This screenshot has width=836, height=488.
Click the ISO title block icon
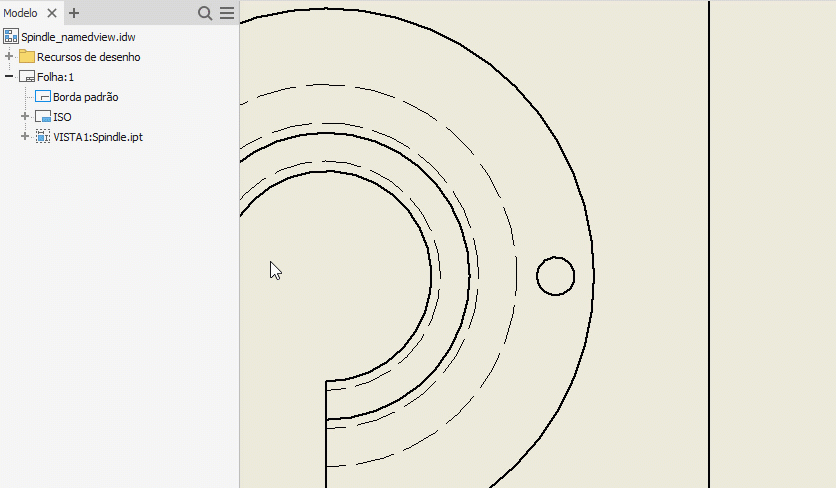43,116
